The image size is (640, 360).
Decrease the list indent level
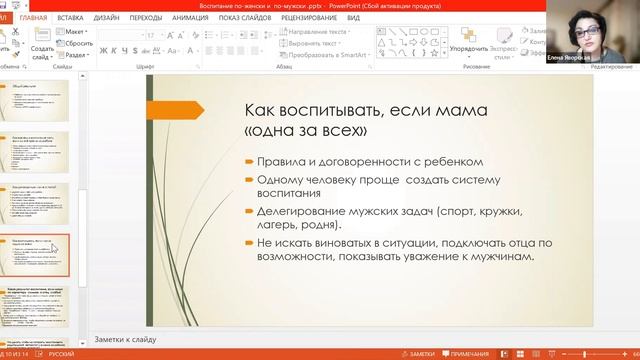click(x=243, y=36)
